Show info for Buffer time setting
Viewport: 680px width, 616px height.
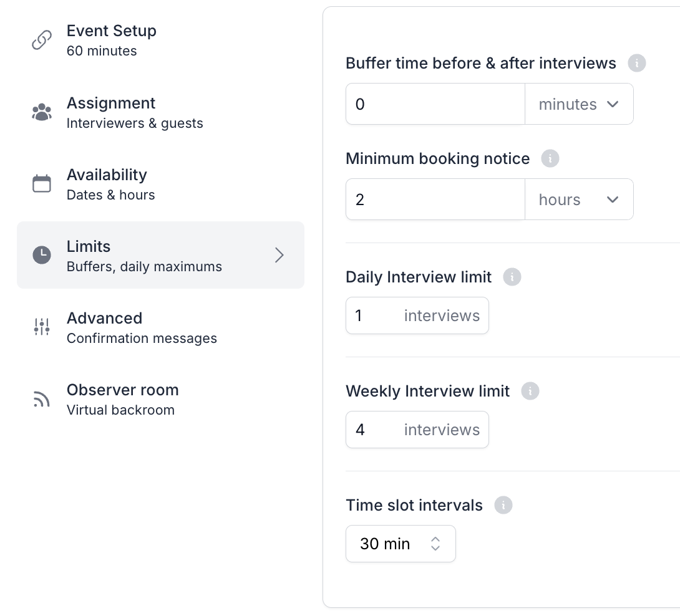(x=636, y=63)
